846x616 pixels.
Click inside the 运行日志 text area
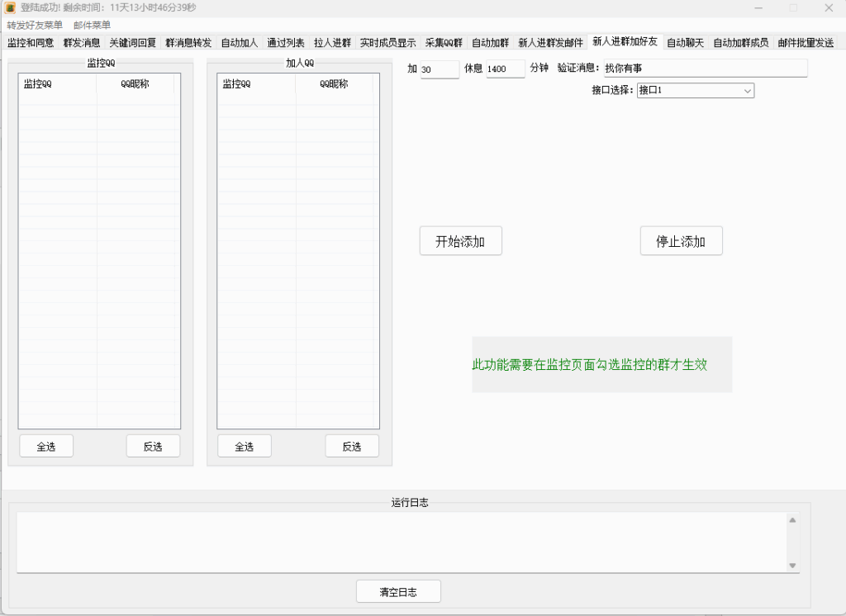[x=402, y=543]
